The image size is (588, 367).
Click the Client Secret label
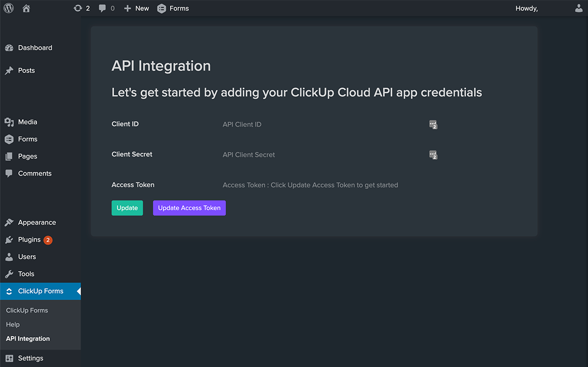pyautogui.click(x=132, y=154)
